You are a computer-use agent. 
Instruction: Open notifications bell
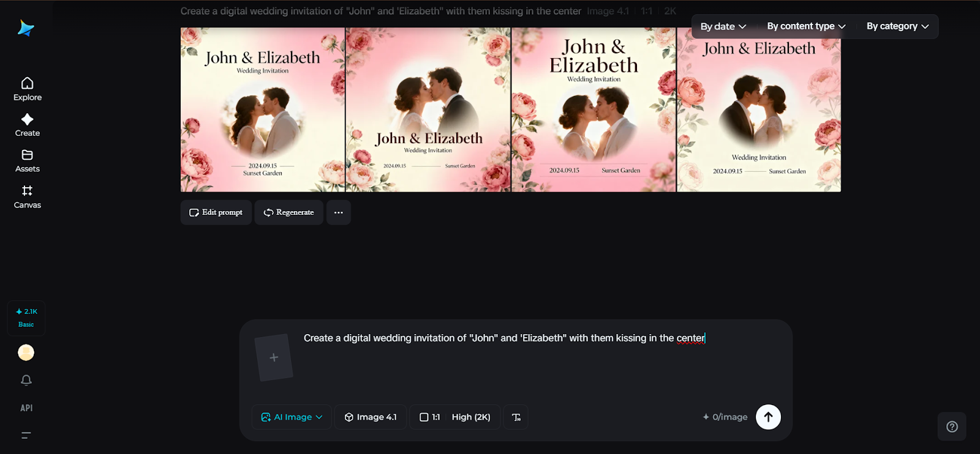(26, 380)
